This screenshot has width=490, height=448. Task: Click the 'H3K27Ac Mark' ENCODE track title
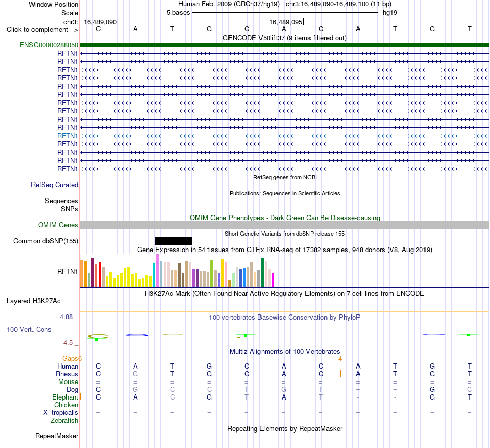284,294
